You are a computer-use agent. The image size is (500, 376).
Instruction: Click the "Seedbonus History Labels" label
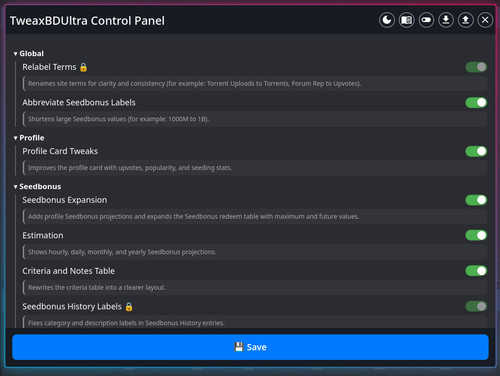tap(72, 306)
